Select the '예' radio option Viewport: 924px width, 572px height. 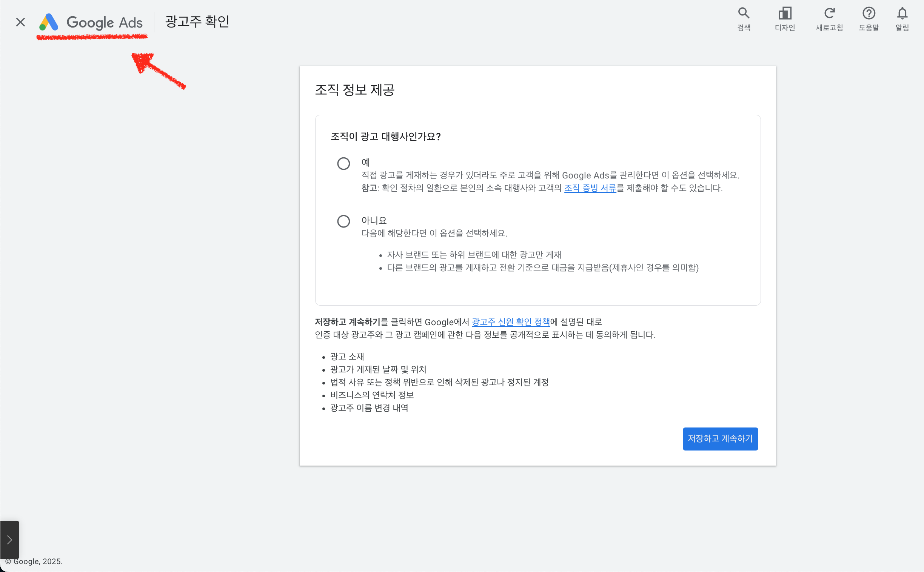click(x=343, y=163)
